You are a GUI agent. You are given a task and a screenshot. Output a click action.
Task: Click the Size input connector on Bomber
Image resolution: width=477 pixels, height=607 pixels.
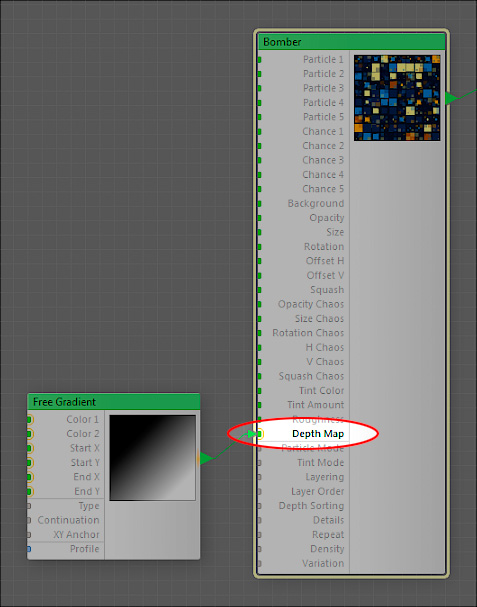tap(259, 232)
